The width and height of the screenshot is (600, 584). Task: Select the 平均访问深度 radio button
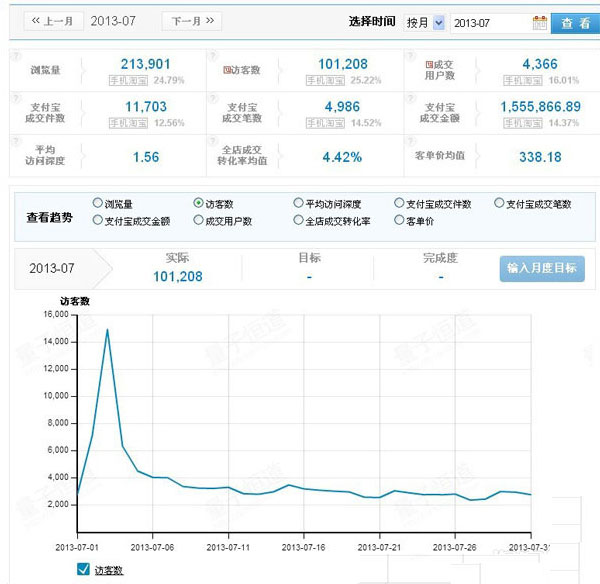[x=298, y=203]
